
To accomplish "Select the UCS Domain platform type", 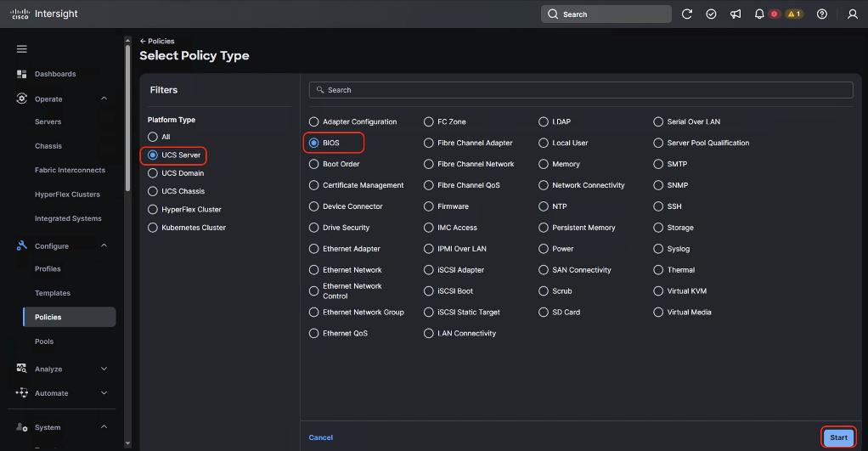I will (x=153, y=173).
